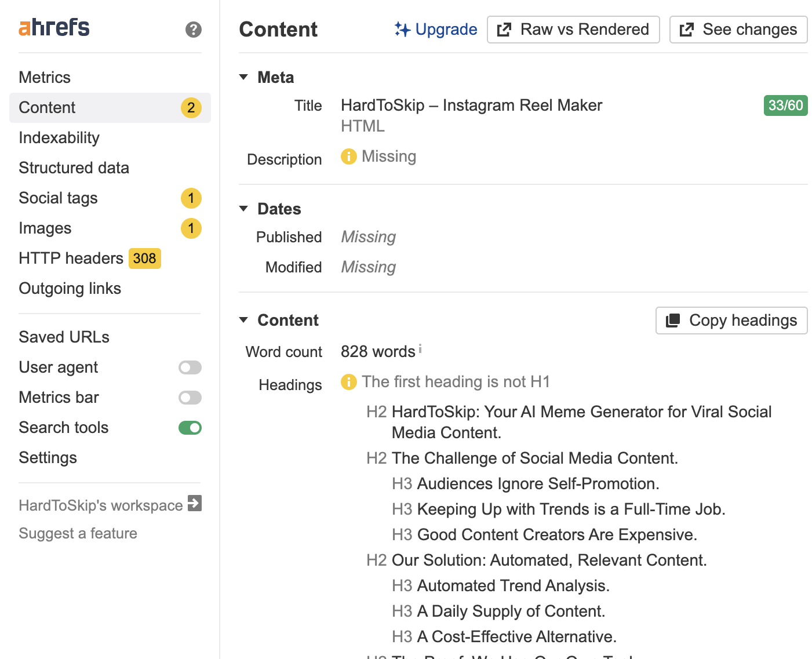Collapse the Dates section
The height and width of the screenshot is (659, 812).
pos(243,209)
